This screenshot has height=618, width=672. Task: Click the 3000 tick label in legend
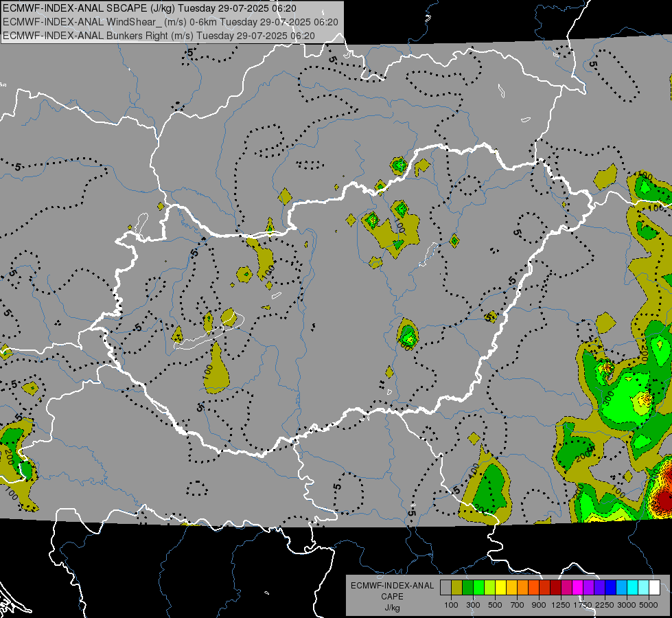coord(627,605)
